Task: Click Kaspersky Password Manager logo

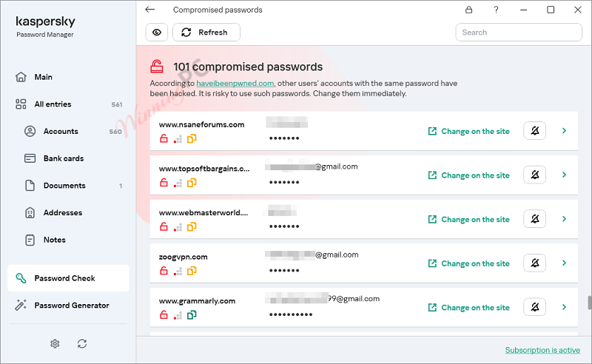Action: [x=45, y=27]
